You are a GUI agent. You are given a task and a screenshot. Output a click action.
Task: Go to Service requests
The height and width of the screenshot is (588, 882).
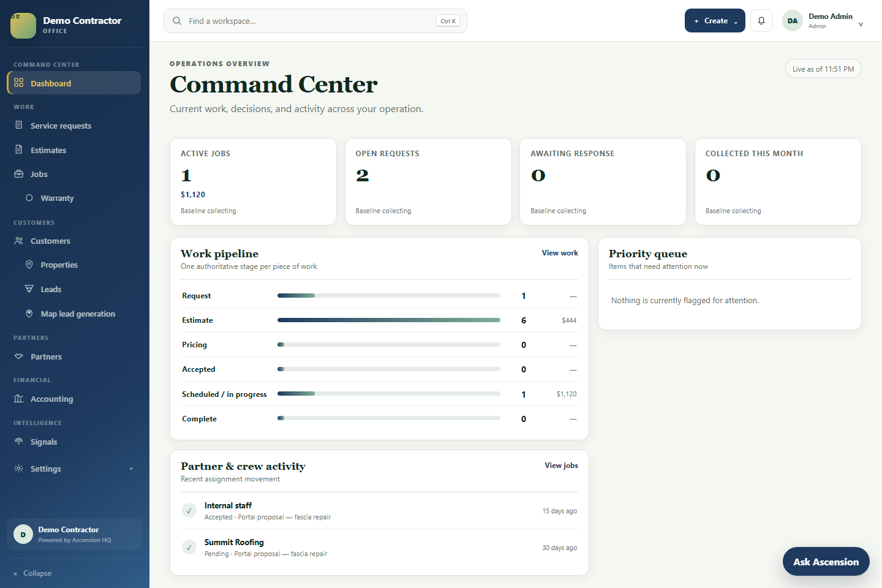click(x=73, y=126)
